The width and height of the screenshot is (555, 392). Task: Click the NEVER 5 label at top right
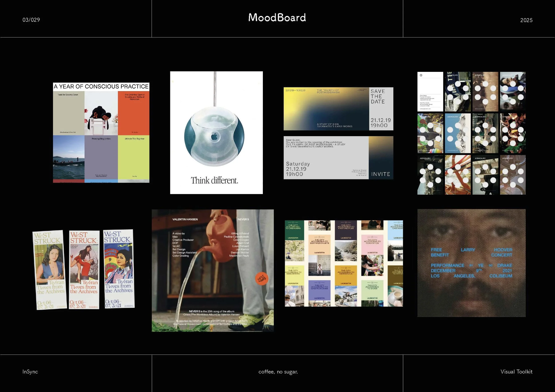pos(243,220)
